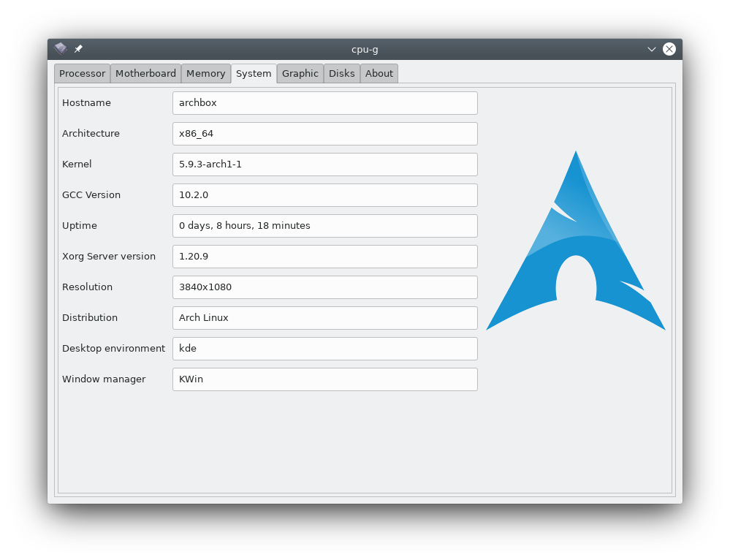Open the cpu-g window menu icon

(x=61, y=48)
